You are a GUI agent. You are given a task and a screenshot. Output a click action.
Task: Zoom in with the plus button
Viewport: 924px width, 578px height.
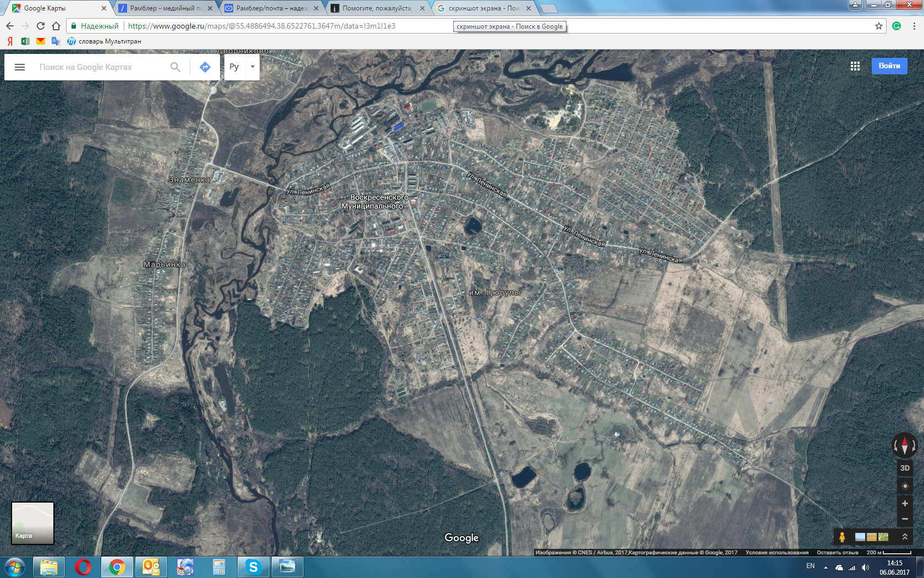905,504
